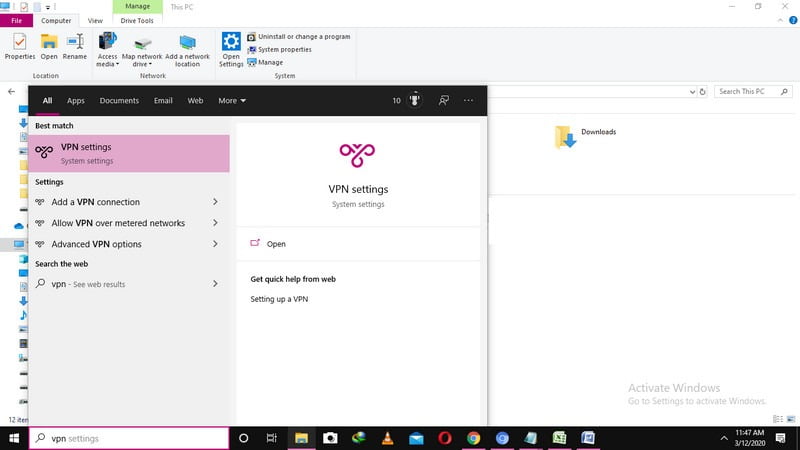Filter search results by Documents
The width and height of the screenshot is (800, 450).
coord(119,101)
